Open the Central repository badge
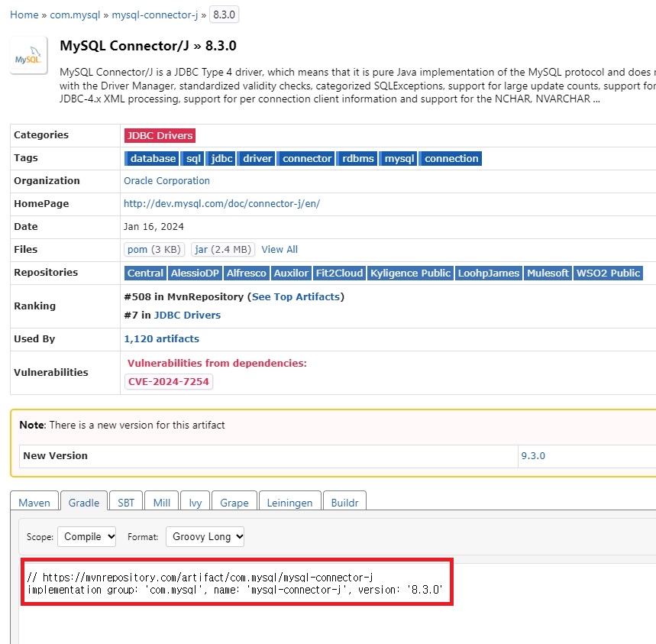This screenshot has height=644, width=656. click(145, 273)
